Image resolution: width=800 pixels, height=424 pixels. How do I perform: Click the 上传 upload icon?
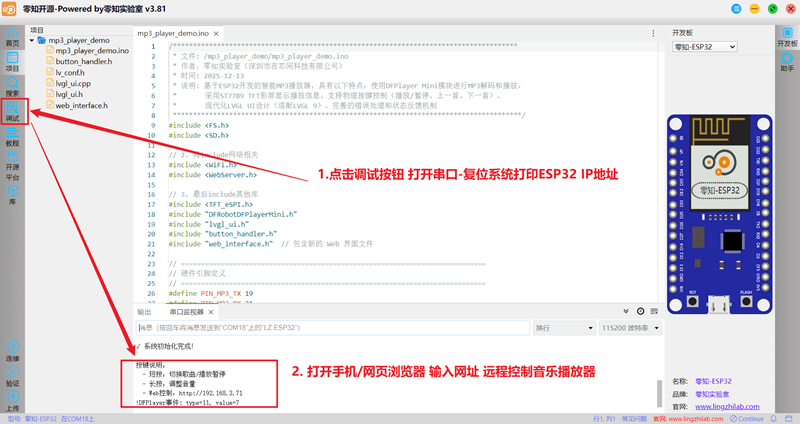(x=12, y=402)
